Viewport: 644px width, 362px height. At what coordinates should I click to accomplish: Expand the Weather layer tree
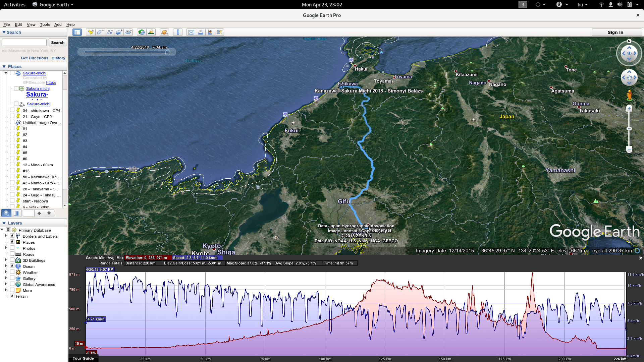[6, 272]
